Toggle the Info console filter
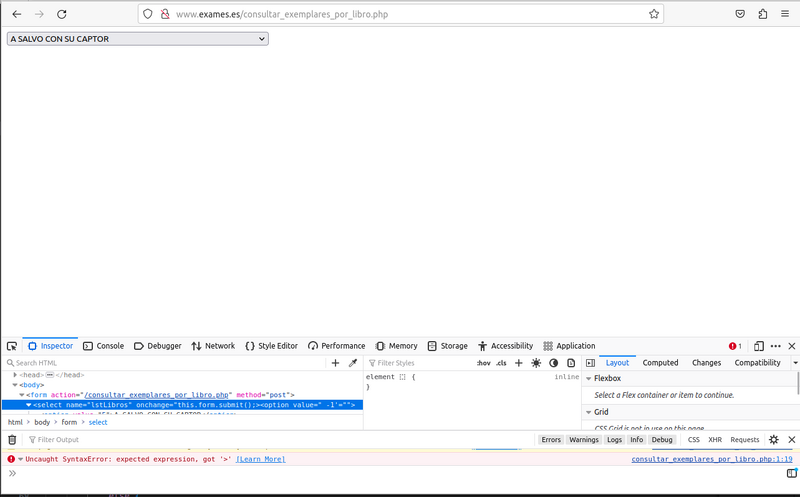 (x=637, y=439)
